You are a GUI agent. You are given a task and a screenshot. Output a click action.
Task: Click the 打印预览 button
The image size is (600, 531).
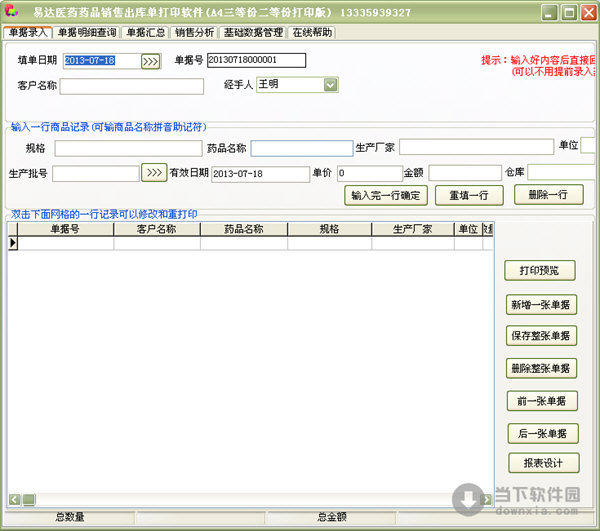coord(540,270)
